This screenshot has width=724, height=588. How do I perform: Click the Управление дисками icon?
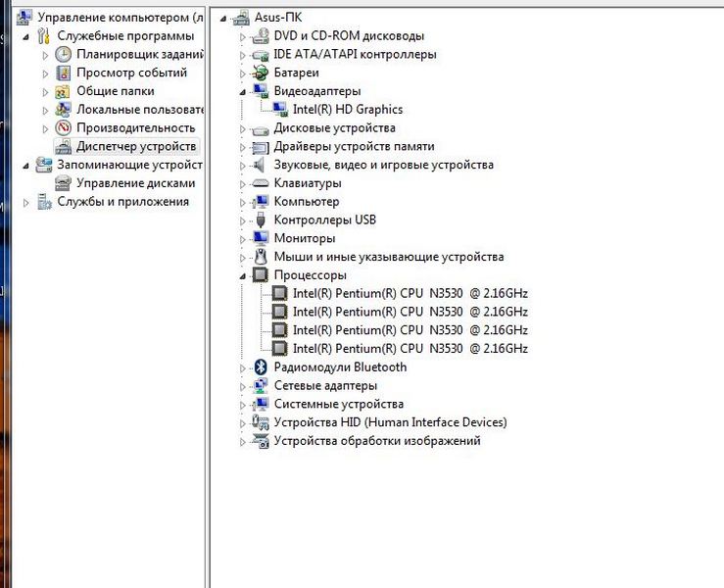coord(64,183)
